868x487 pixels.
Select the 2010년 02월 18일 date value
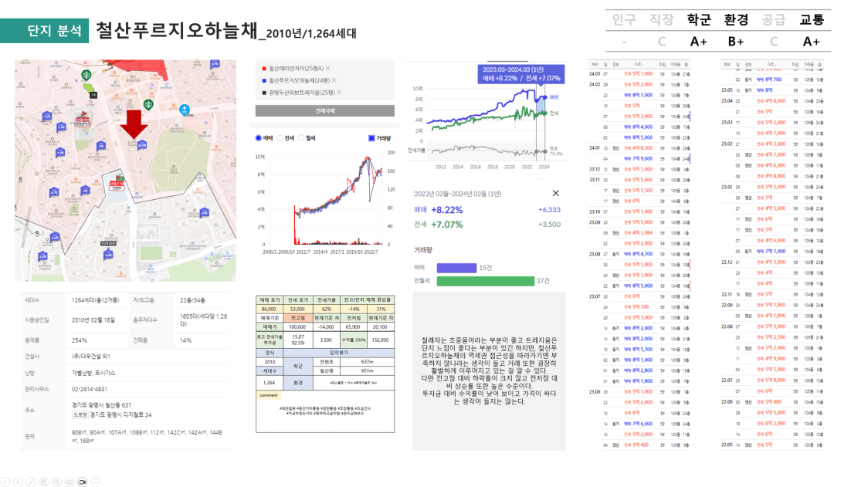click(93, 320)
